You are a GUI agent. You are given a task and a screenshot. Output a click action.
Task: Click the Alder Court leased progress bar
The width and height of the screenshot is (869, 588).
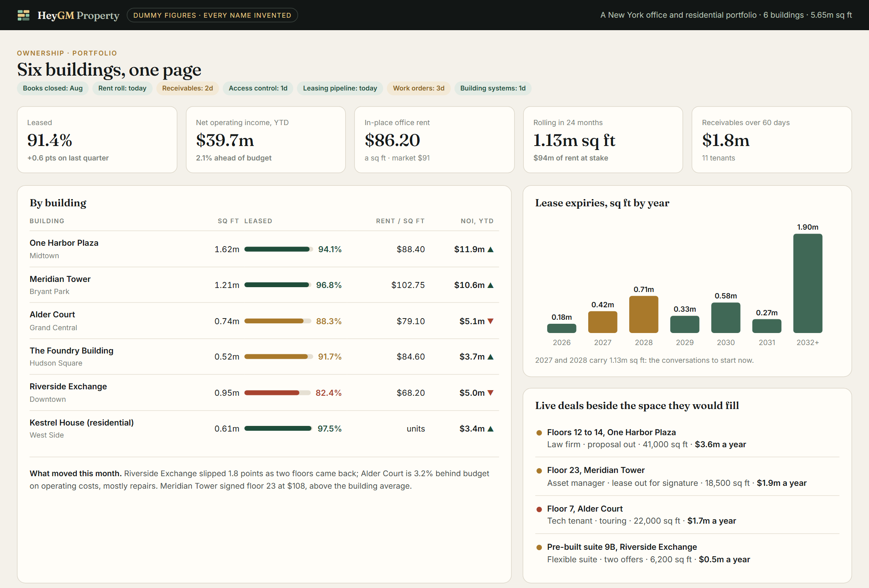(278, 321)
